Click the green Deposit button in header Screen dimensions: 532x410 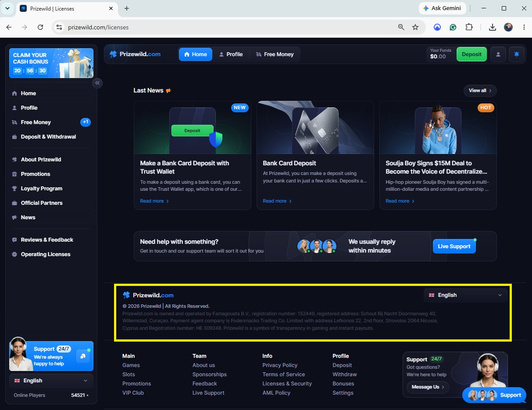click(x=472, y=54)
